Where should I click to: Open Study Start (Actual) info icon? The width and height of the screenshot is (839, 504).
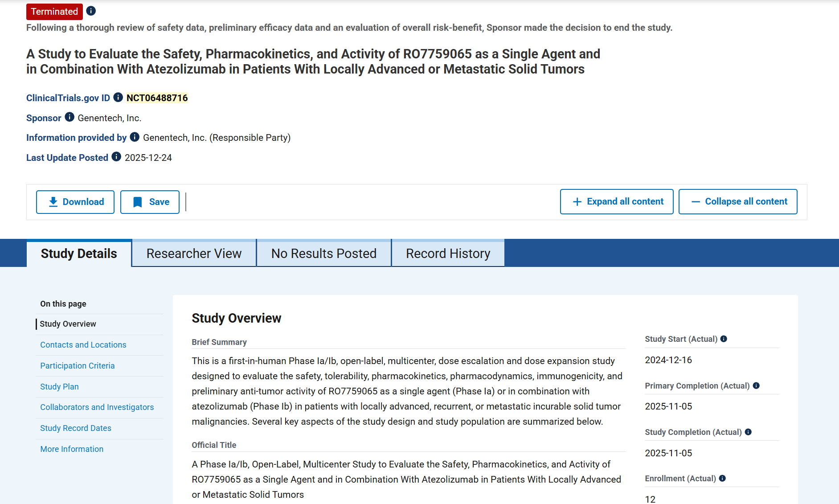(724, 339)
